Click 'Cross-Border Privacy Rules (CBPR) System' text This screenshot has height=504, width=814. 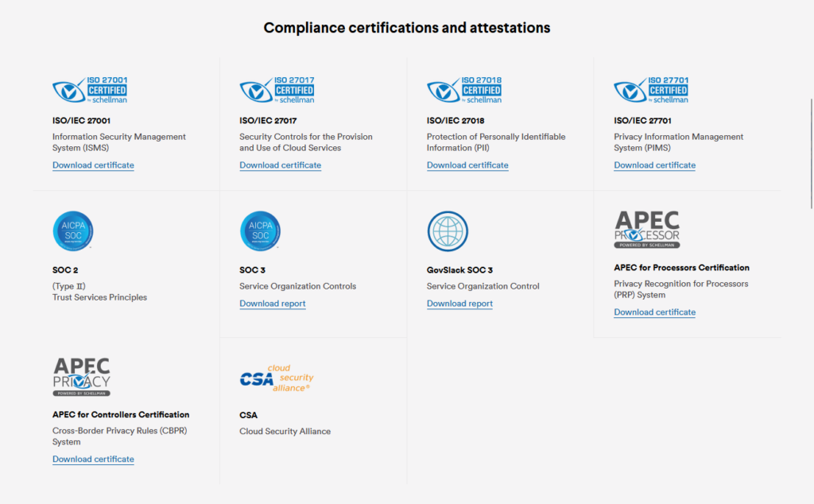(120, 436)
